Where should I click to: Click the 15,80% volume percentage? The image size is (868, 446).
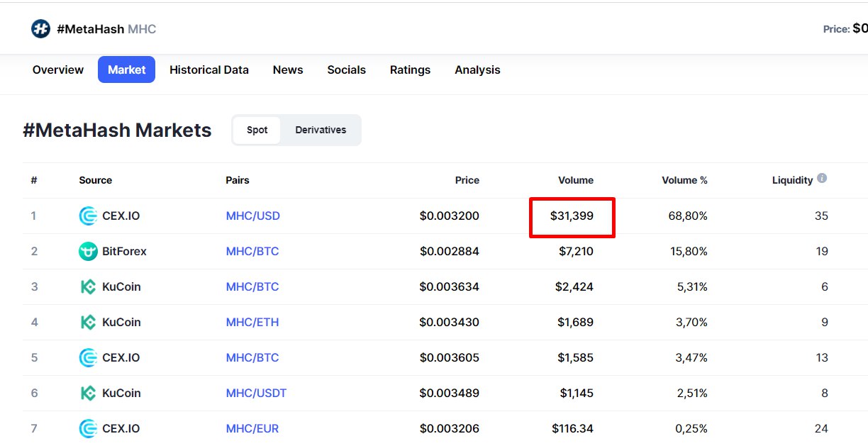[689, 251]
